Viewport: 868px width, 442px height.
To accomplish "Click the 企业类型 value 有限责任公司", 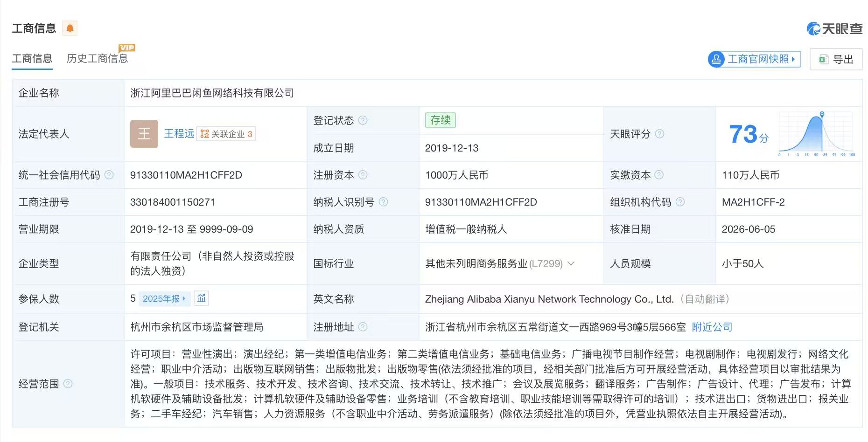I will coord(212,263).
